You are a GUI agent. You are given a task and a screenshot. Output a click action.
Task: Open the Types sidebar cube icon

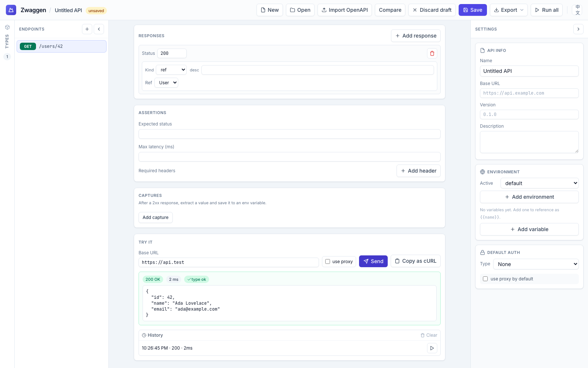point(7,27)
